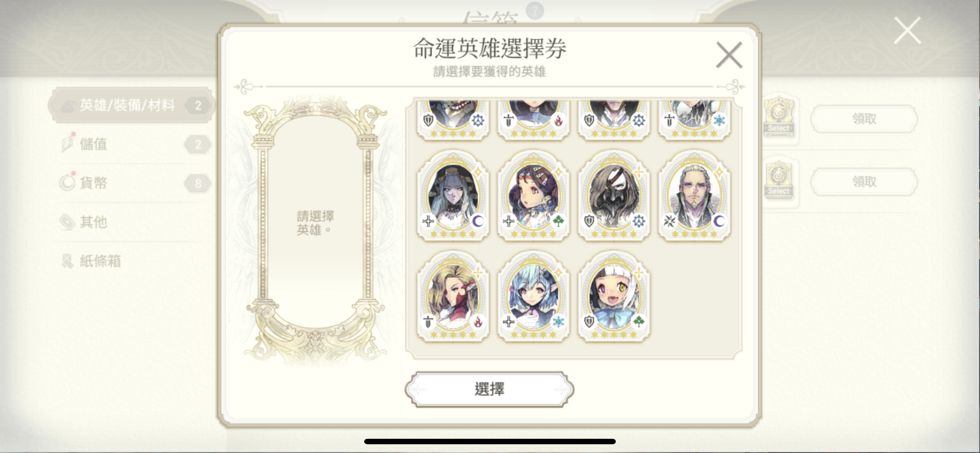Screen dimensions: 980x453
Task: Open the help question mark icon
Action: tap(534, 10)
